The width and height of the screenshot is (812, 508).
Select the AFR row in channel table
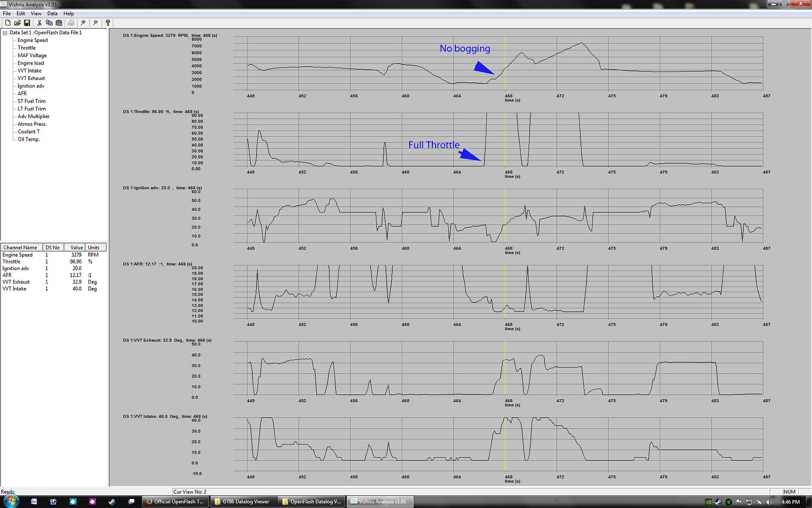pos(7,275)
